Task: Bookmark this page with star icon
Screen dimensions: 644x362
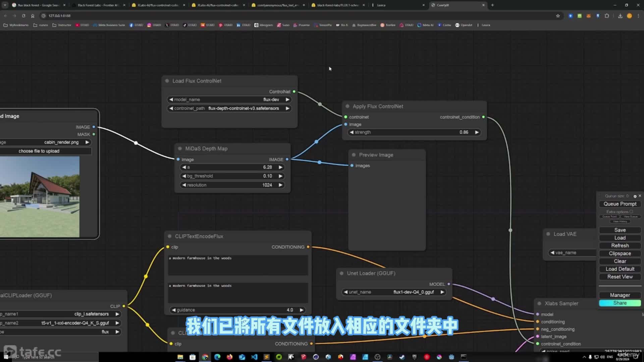Action: (558, 16)
